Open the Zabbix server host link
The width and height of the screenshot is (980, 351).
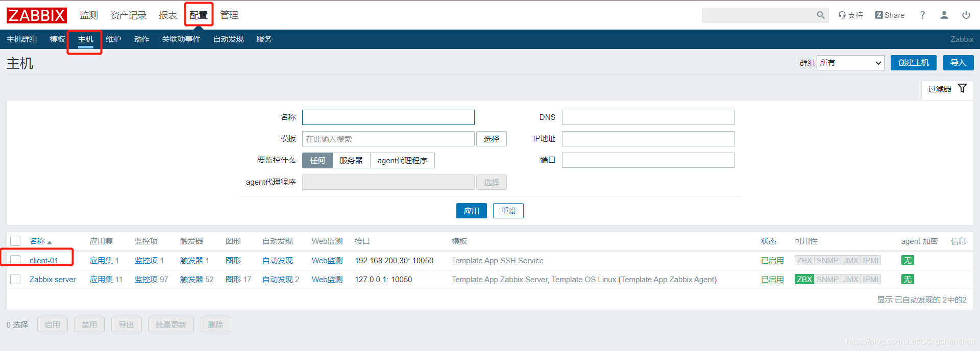click(x=53, y=280)
